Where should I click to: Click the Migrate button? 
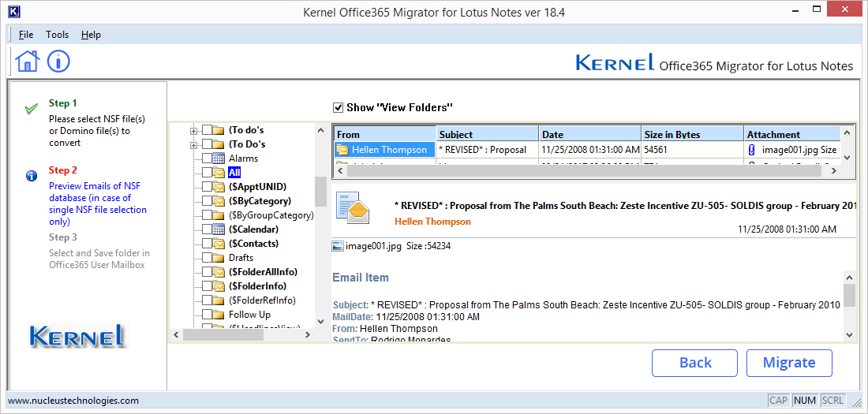click(x=789, y=363)
